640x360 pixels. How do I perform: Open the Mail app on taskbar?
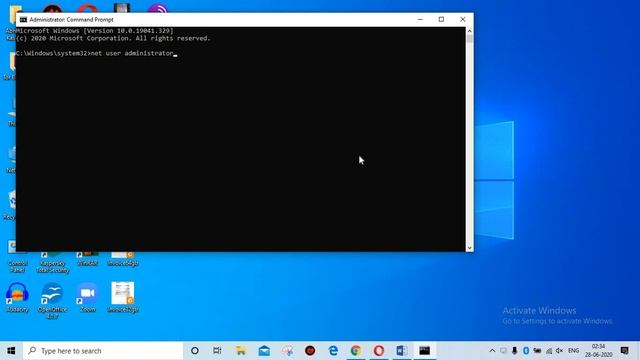(264, 351)
